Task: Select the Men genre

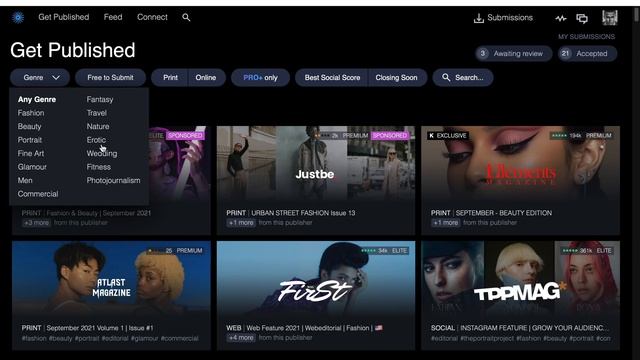Action: pos(25,180)
